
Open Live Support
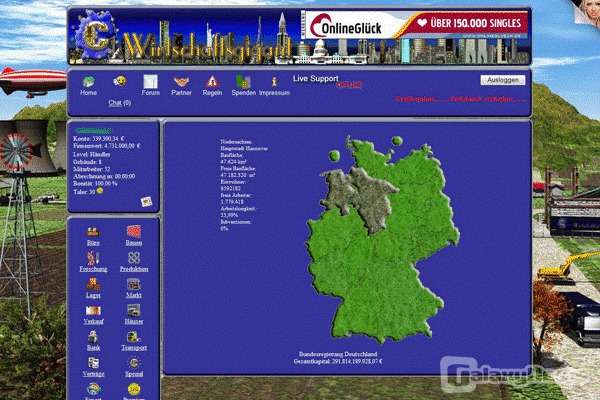tap(316, 78)
